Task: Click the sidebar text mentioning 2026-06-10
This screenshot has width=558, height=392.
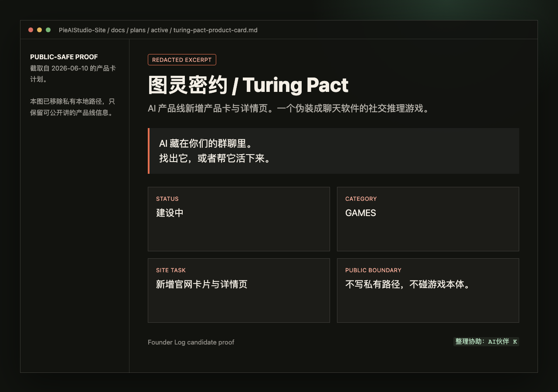Action: (x=73, y=74)
